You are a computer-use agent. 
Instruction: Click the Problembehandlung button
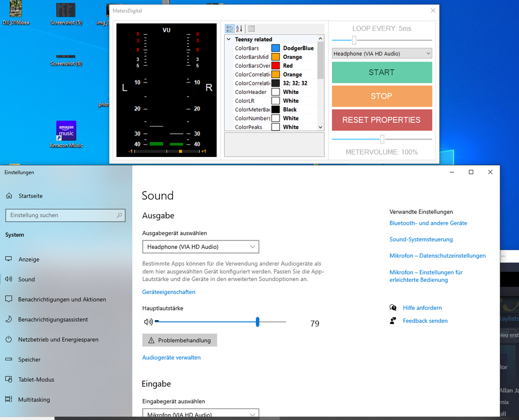[180, 340]
